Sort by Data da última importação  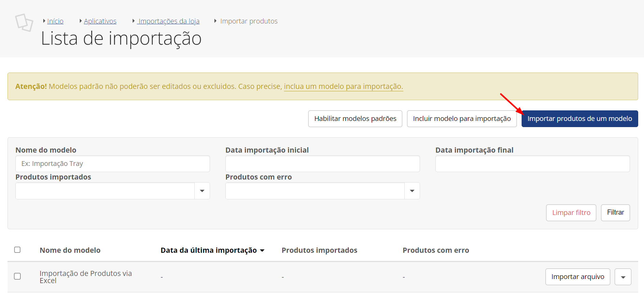[212, 250]
